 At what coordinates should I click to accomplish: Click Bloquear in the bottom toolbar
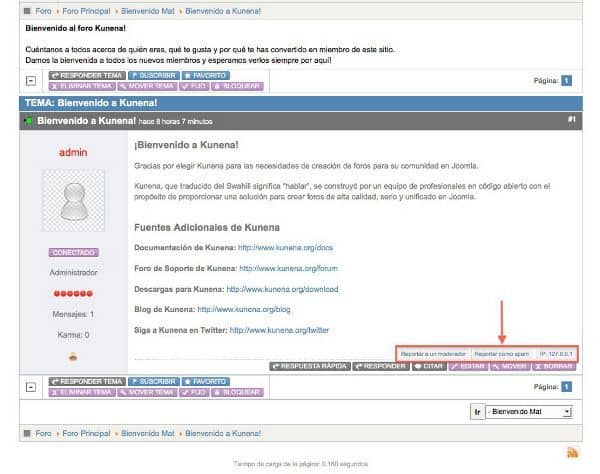coord(237,392)
